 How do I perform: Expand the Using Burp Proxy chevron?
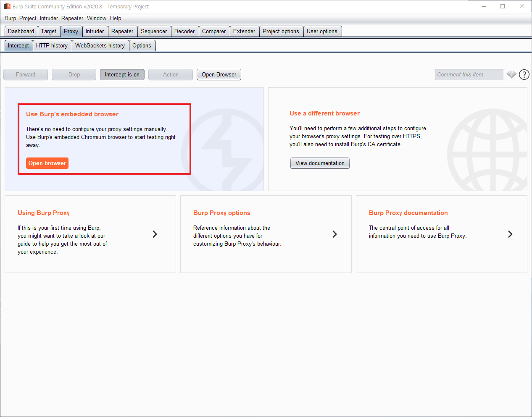tap(155, 234)
